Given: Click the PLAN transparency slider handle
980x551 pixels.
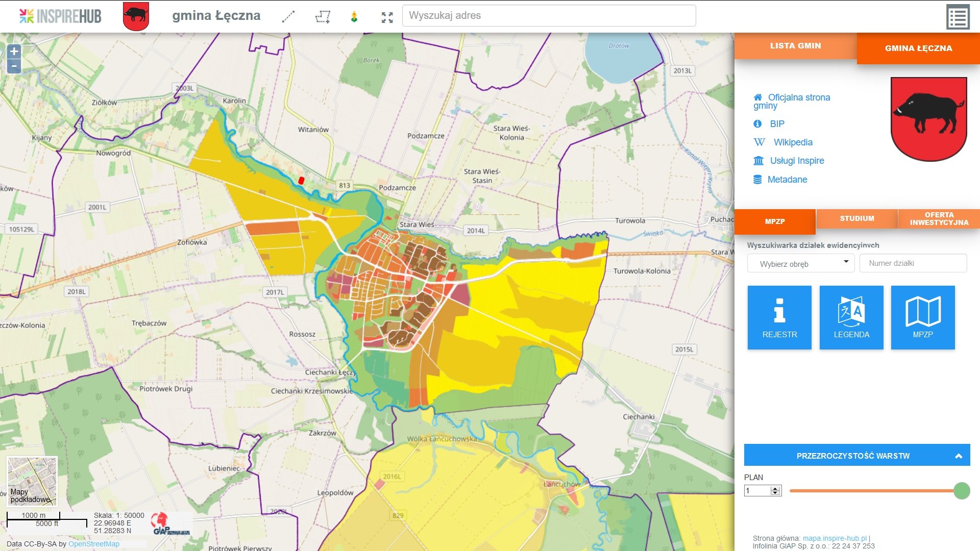Looking at the screenshot, I should click(961, 491).
